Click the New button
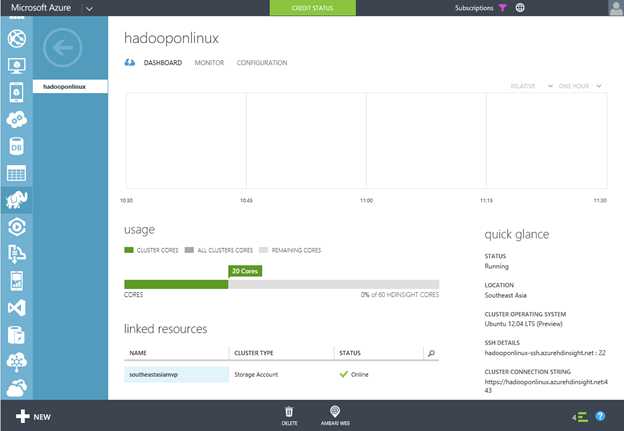Image resolution: width=624 pixels, height=431 pixels. coord(33,417)
